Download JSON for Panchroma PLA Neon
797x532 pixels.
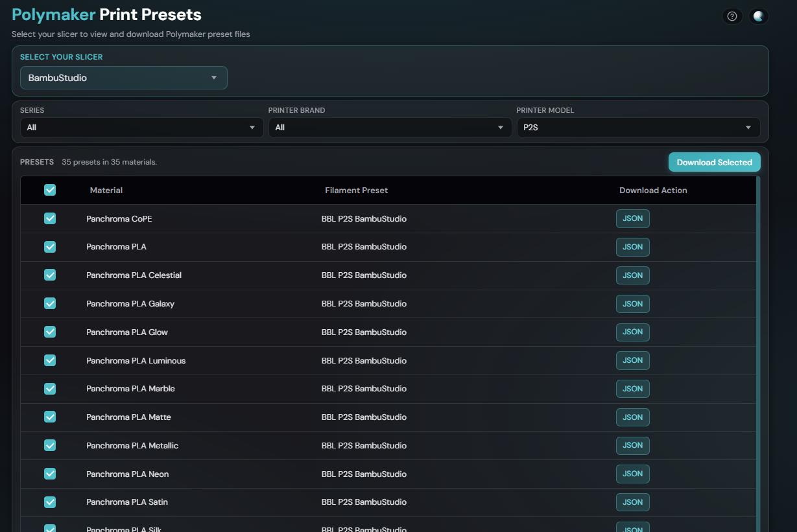tap(632, 474)
